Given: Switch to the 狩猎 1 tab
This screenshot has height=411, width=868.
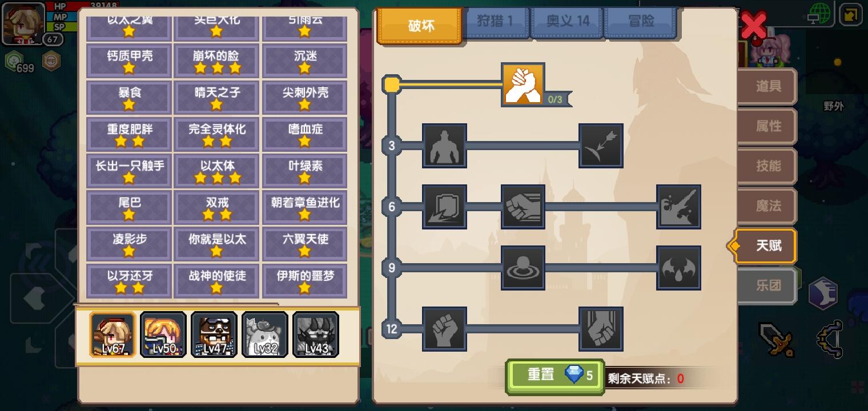Looking at the screenshot, I should coord(495,22).
